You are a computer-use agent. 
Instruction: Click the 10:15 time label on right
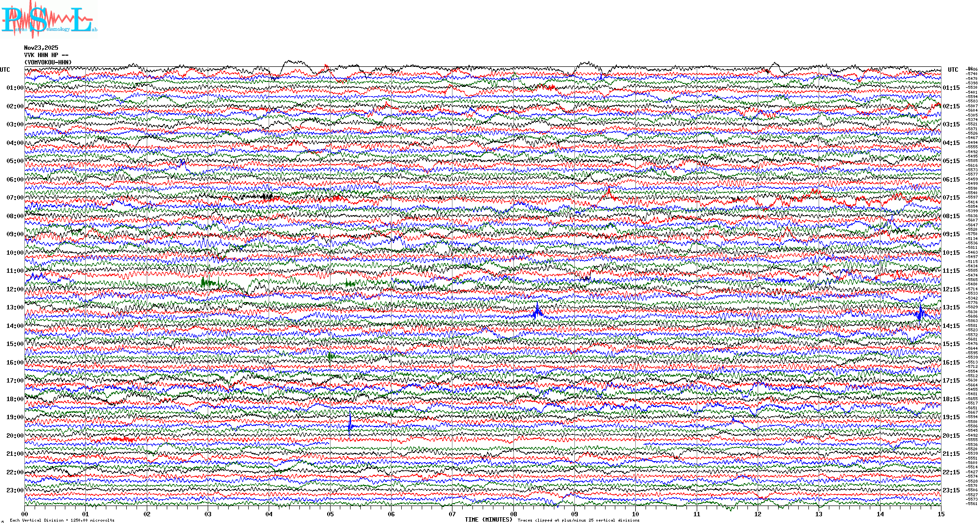(x=951, y=253)
